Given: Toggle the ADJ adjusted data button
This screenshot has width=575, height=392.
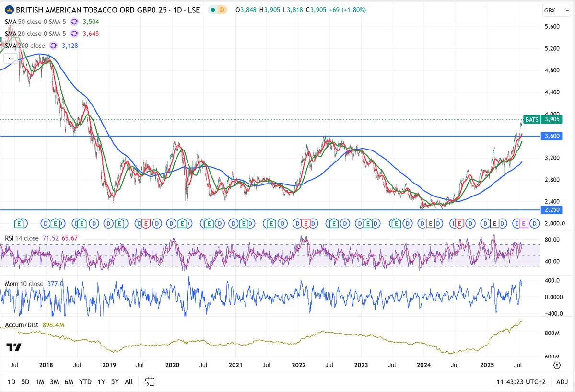Looking at the screenshot, I should [562, 382].
